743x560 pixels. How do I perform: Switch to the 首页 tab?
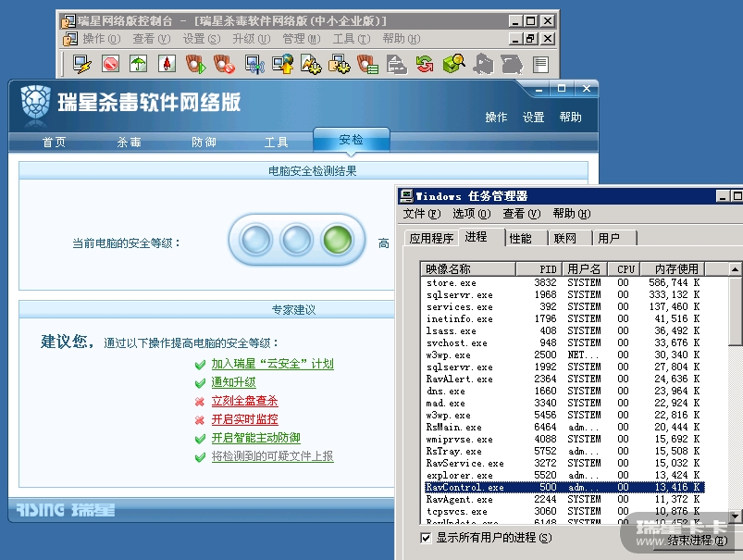[x=54, y=143]
